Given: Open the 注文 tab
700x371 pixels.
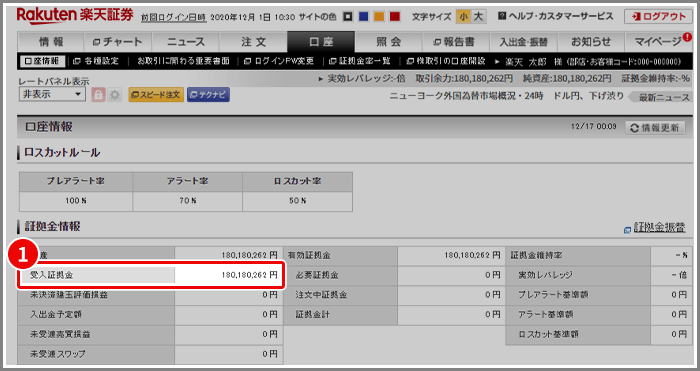Looking at the screenshot, I should click(x=254, y=42).
